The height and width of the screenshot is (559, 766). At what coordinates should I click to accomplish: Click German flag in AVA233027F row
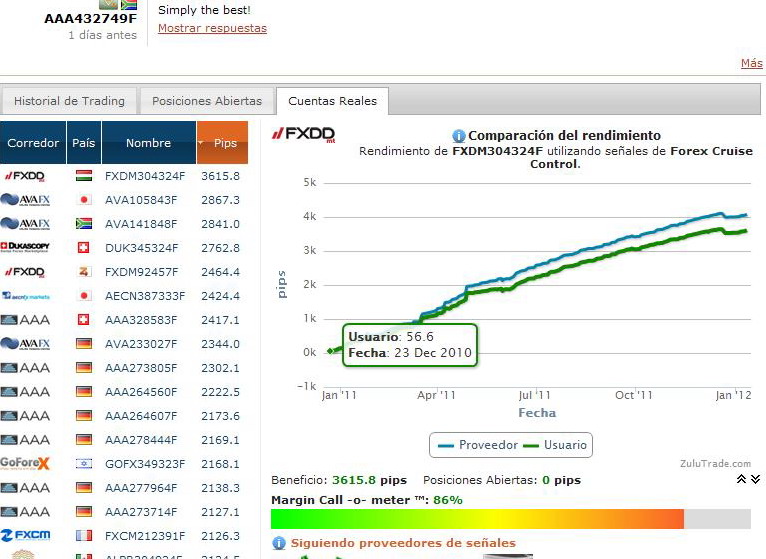point(84,344)
